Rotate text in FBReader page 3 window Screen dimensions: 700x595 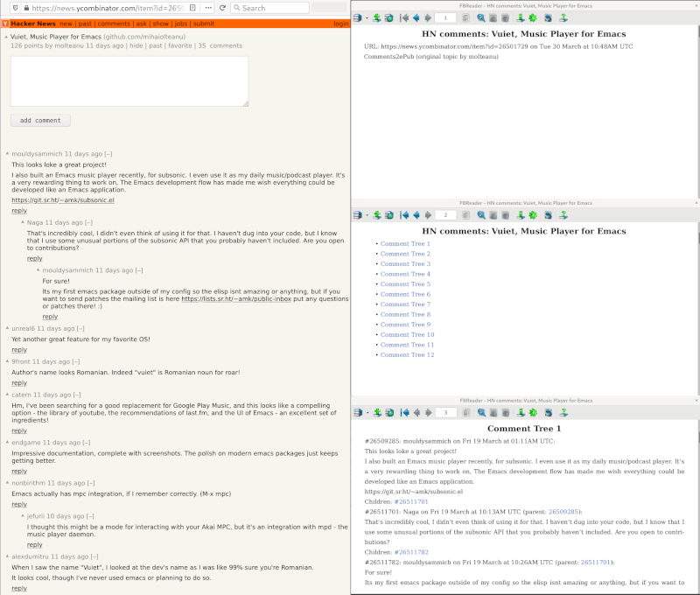tap(549, 412)
